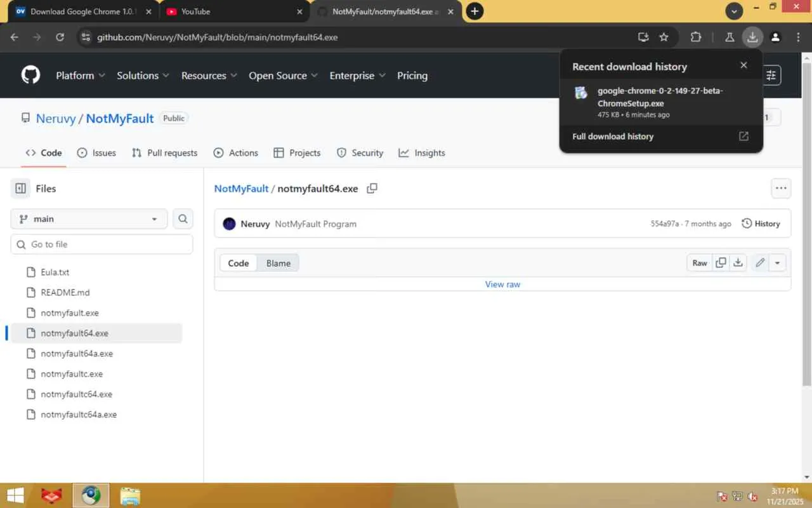Open the Security tab
Image resolution: width=812 pixels, height=508 pixels.
click(360, 153)
